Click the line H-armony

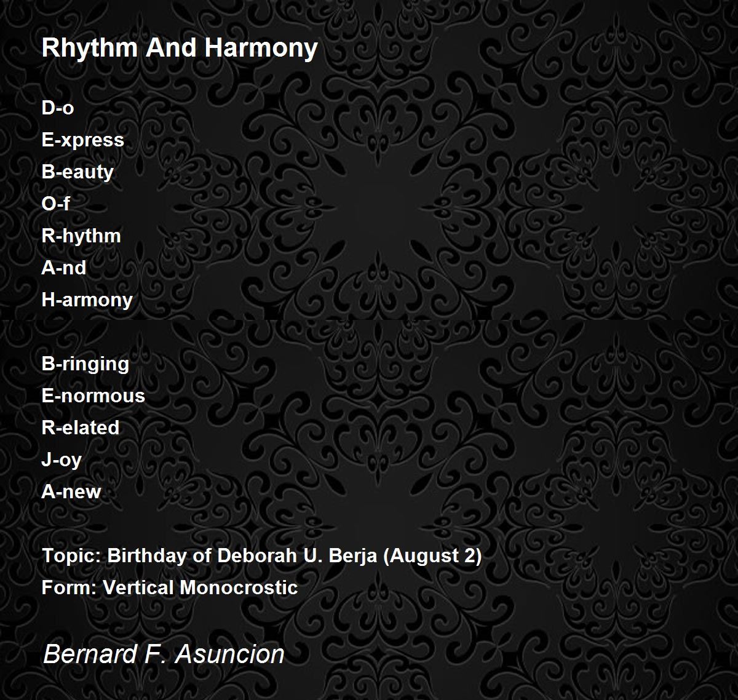[87, 300]
